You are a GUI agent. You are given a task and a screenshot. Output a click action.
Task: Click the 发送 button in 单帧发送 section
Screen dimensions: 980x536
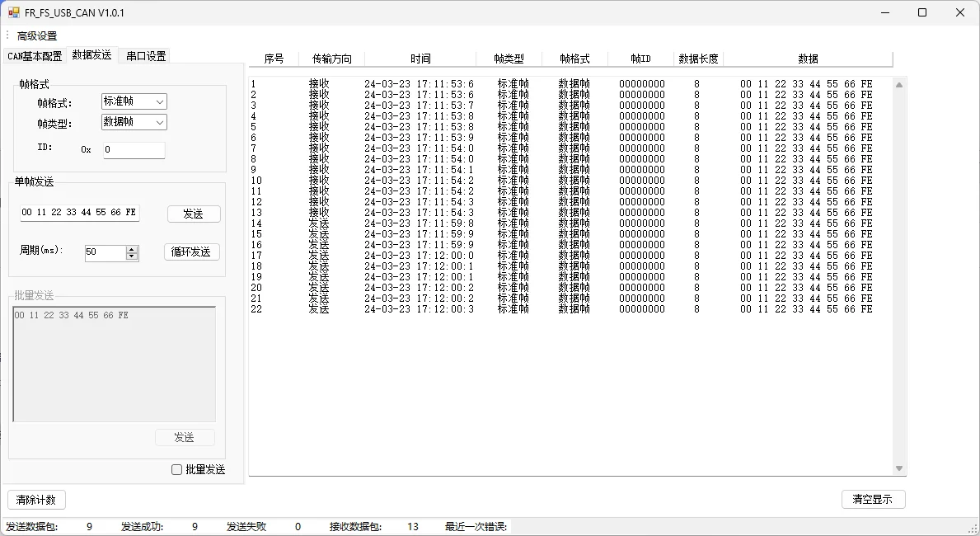pyautogui.click(x=194, y=214)
